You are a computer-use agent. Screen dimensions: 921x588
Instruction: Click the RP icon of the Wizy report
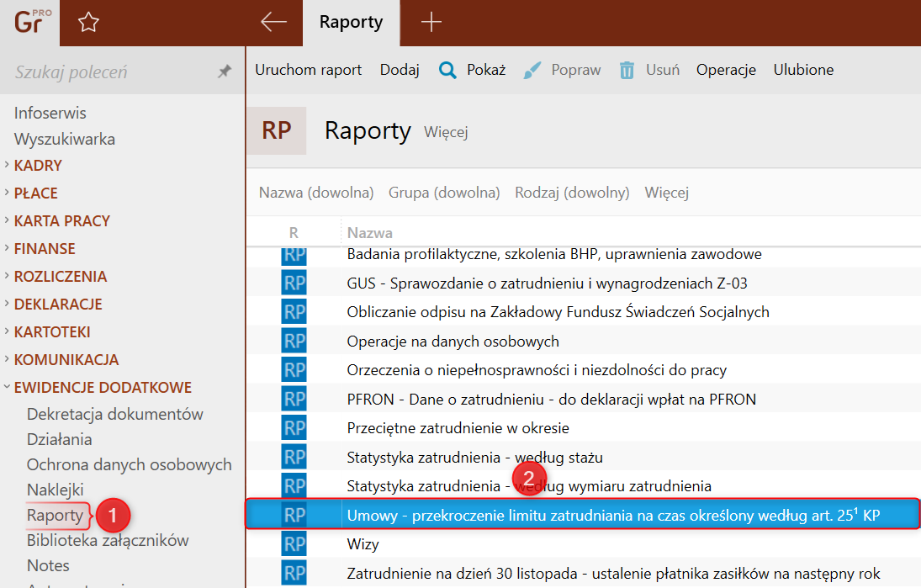click(294, 544)
